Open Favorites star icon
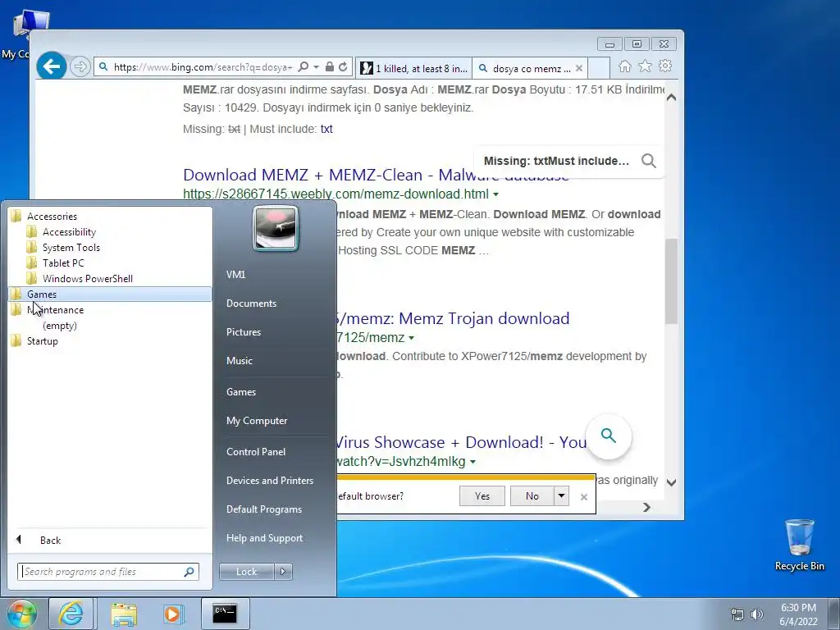Screen dimensions: 840x630 pos(645,66)
